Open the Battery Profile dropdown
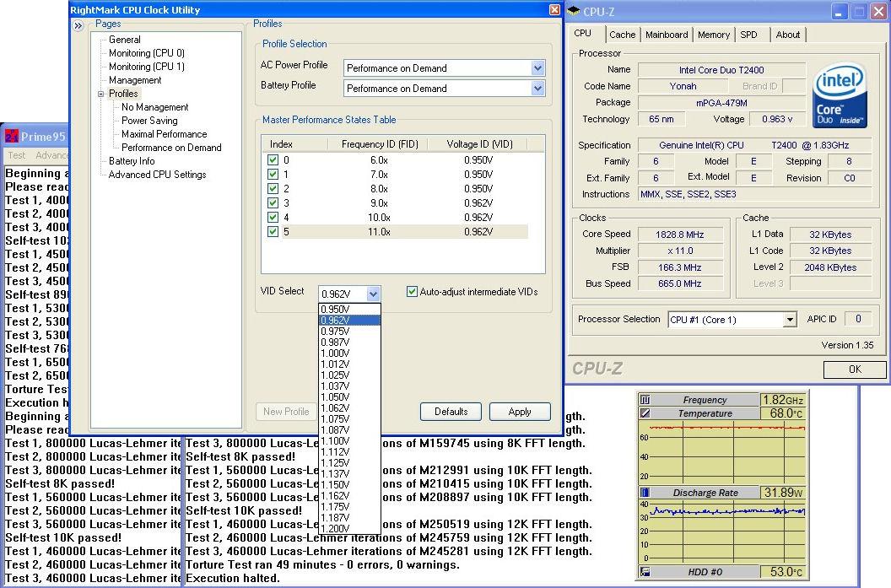Viewport: 891px width, 588px height. click(x=537, y=89)
